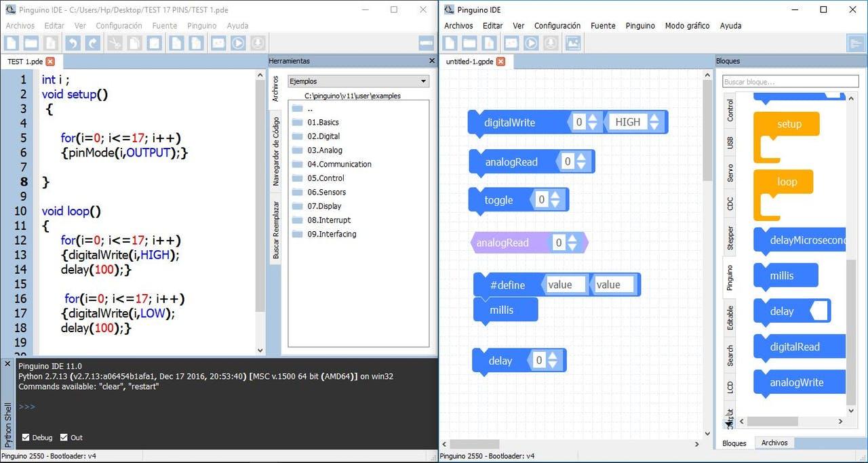Open Pinguino menu in the graphical-mode window

640,26
